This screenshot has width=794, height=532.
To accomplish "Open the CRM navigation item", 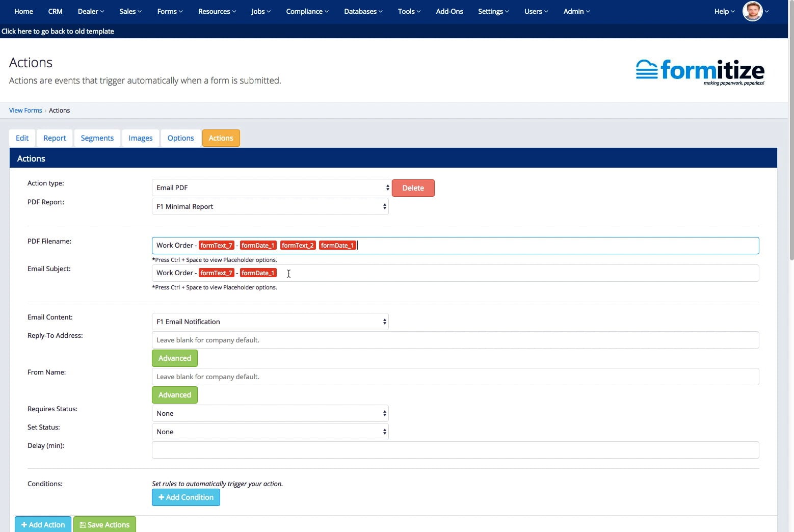I will point(55,11).
